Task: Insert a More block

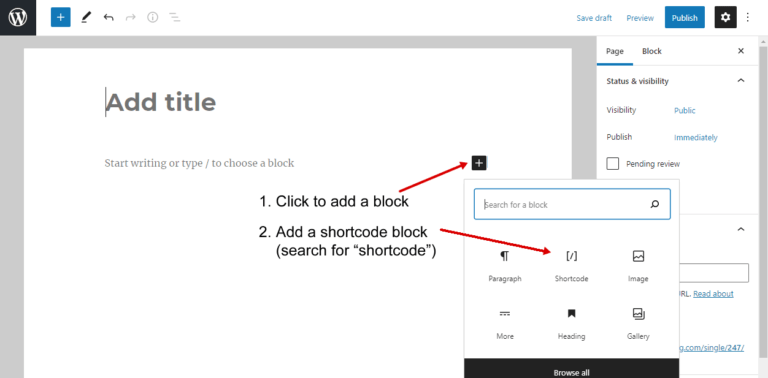Action: 505,324
